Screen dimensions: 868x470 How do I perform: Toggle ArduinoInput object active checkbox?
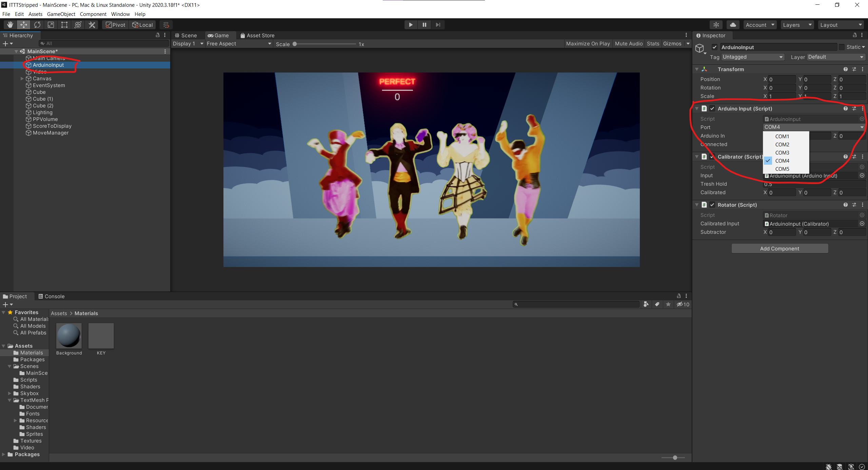[714, 47]
